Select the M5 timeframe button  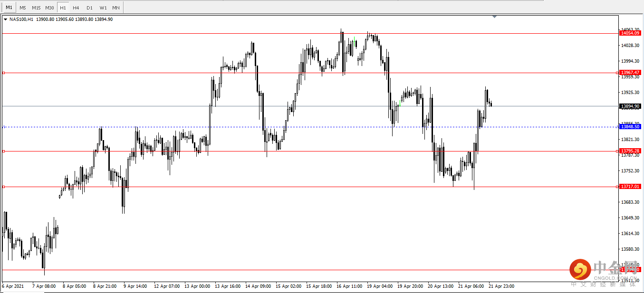pos(23,8)
